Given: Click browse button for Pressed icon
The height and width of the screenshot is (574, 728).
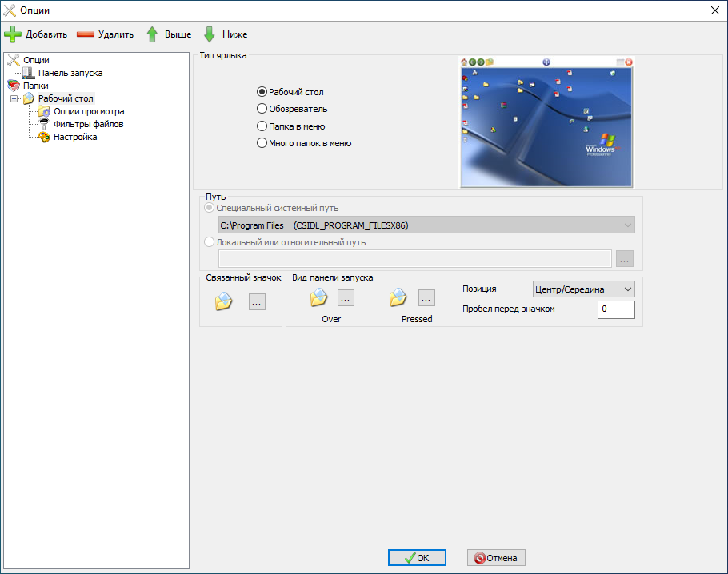Looking at the screenshot, I should (426, 298).
